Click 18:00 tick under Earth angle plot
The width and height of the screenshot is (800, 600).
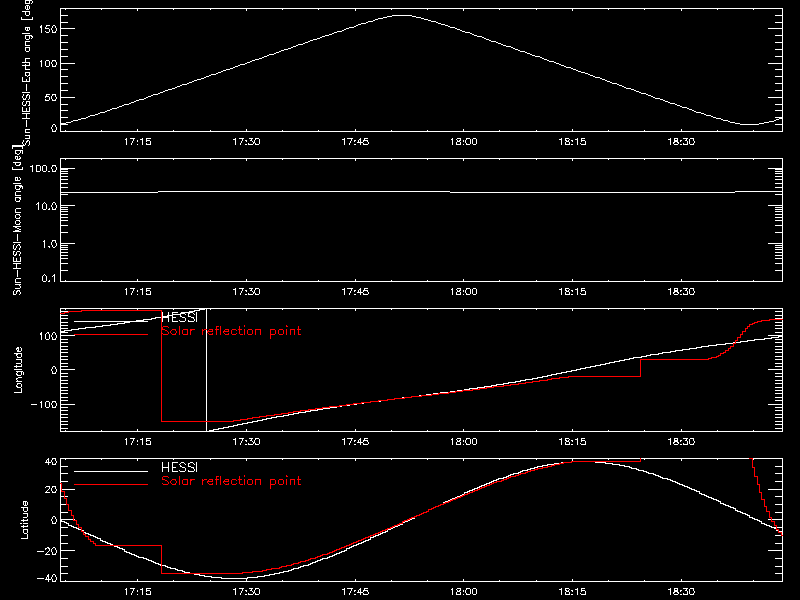(x=464, y=142)
